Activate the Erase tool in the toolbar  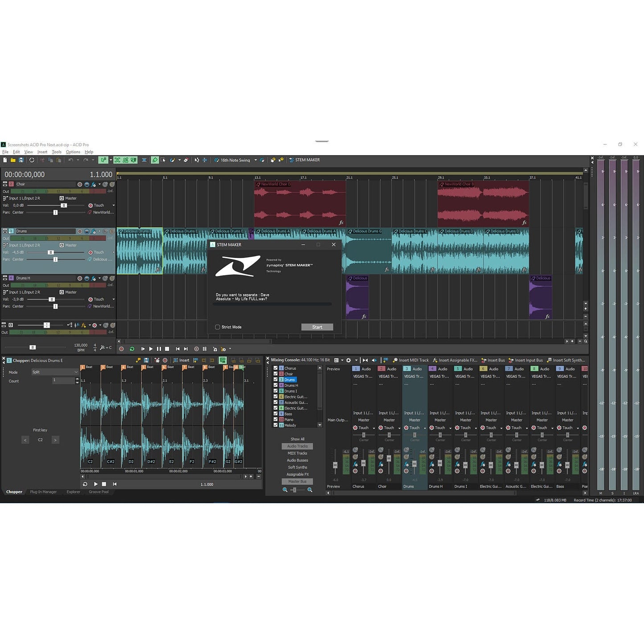pos(186,160)
